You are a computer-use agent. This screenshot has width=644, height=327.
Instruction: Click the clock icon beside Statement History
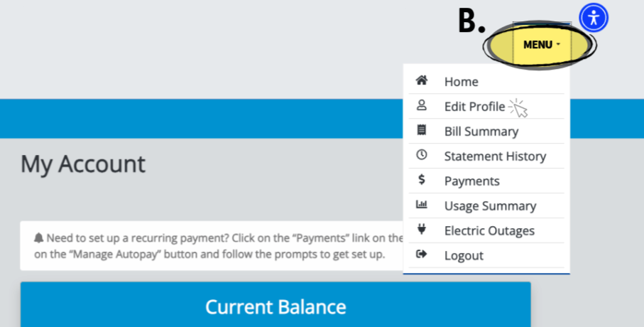click(x=421, y=155)
